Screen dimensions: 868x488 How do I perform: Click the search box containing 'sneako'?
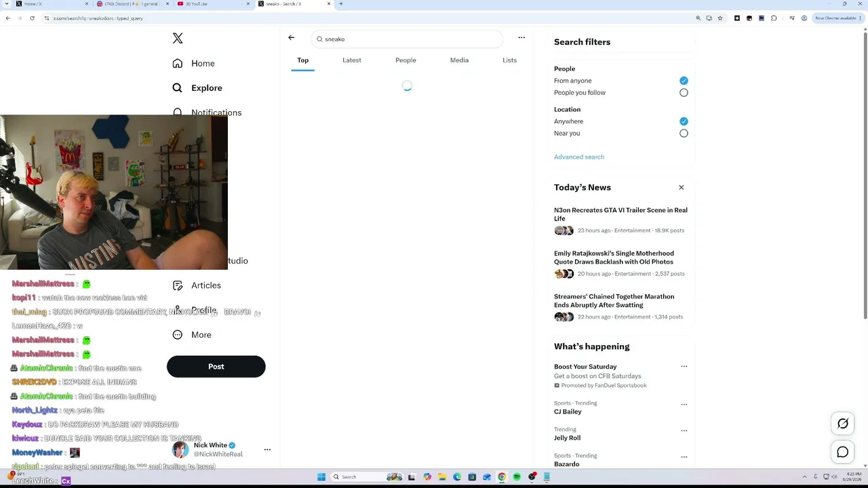coord(407,39)
